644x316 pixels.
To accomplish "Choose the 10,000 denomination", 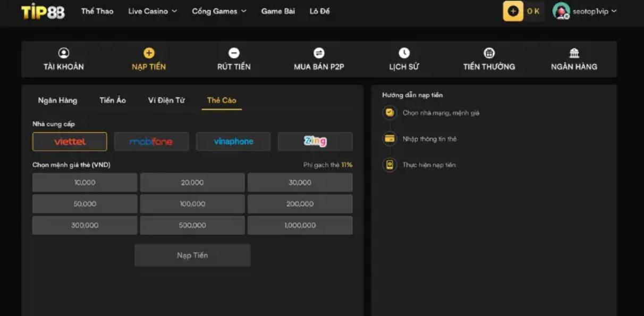I will click(85, 182).
